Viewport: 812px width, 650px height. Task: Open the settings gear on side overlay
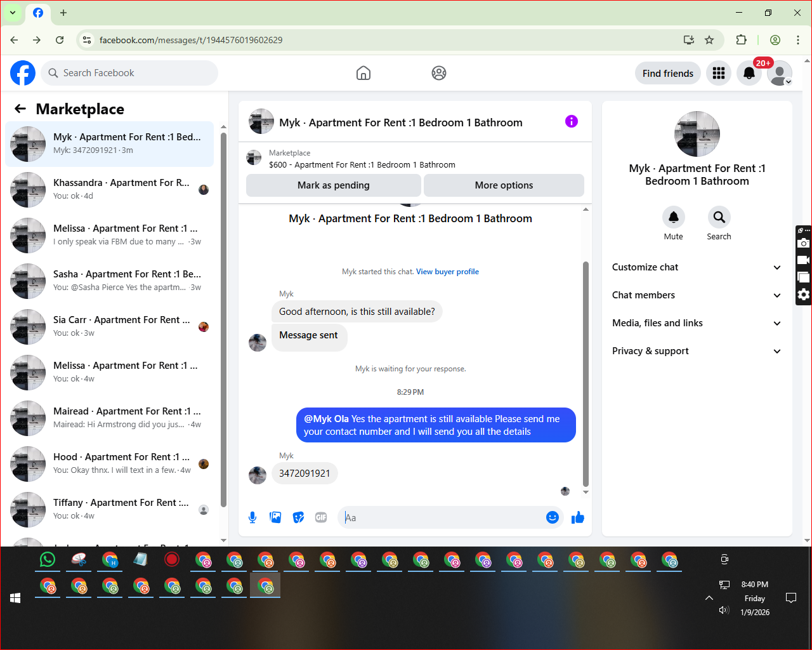804,295
